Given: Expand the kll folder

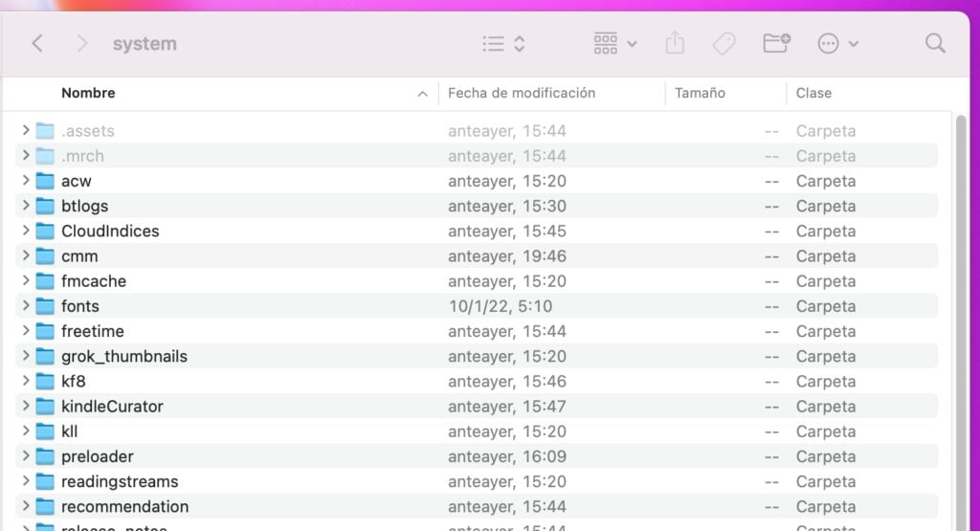Looking at the screenshot, I should (x=26, y=431).
